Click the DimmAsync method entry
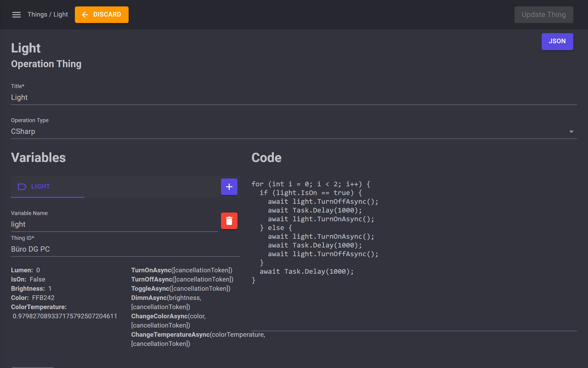Viewport: 588px width, 368px height. tap(166, 302)
